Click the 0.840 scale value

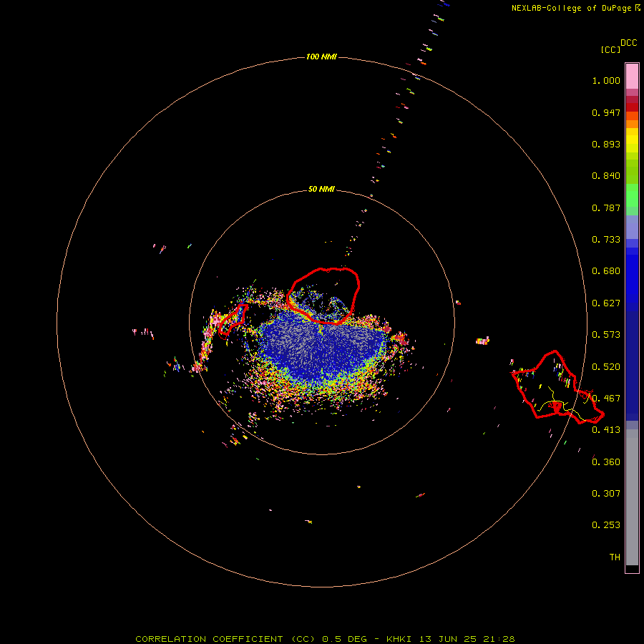[606, 176]
